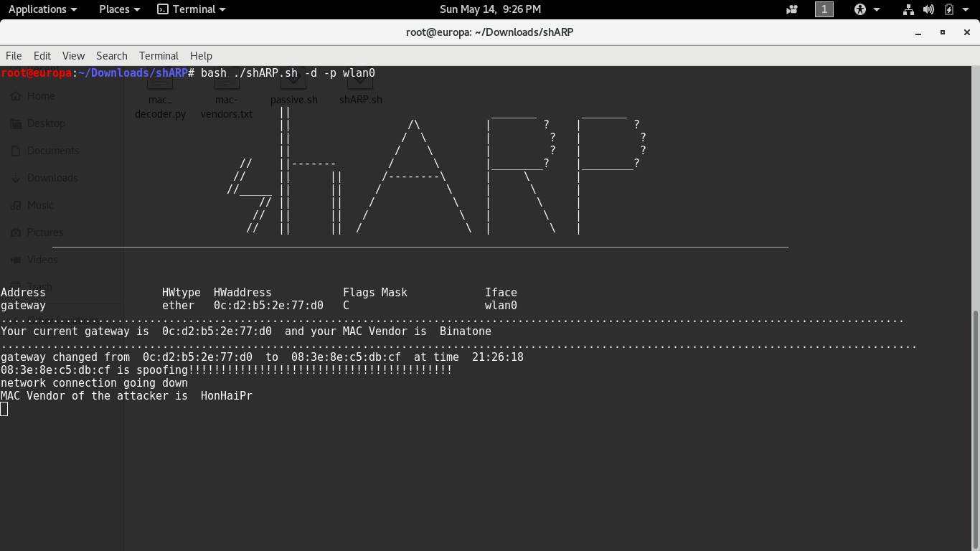
Task: Click the attacker vendor HonHaiPr
Action: pyautogui.click(x=227, y=396)
